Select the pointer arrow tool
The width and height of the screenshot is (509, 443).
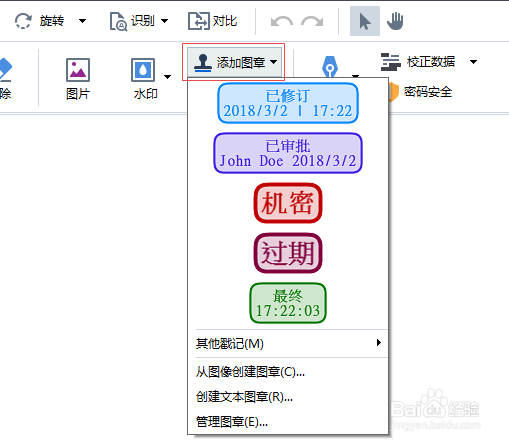[365, 21]
